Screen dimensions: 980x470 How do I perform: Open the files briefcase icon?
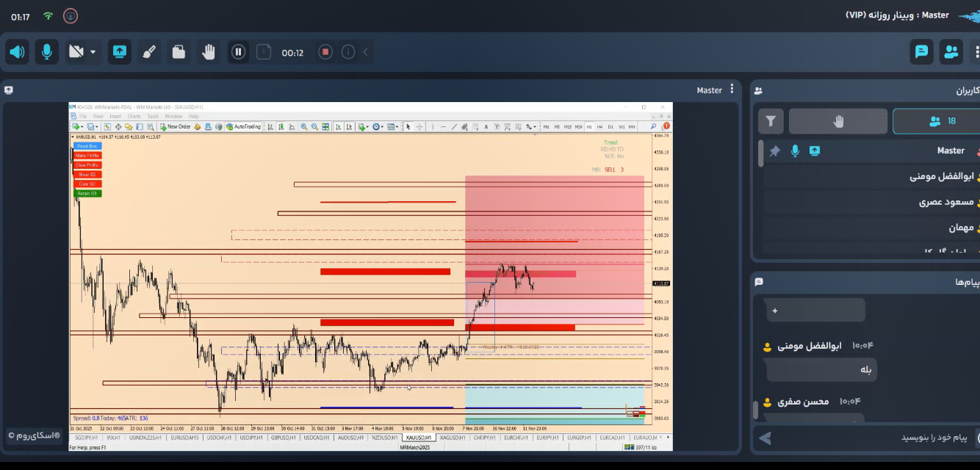(179, 52)
